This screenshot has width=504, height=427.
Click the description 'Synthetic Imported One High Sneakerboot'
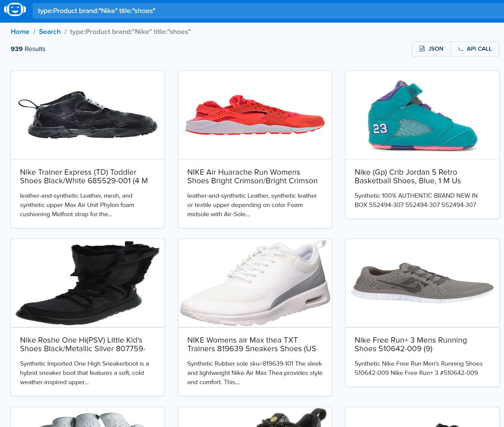tap(84, 364)
